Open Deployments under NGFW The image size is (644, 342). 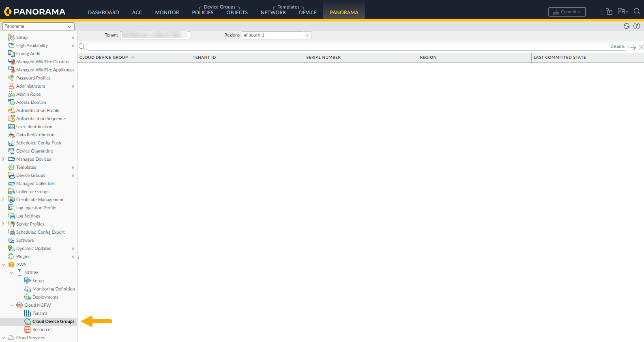click(45, 297)
